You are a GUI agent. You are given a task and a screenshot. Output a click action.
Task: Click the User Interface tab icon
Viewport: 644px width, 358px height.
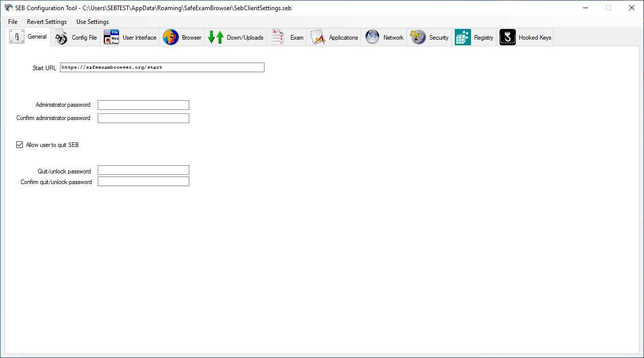[111, 37]
